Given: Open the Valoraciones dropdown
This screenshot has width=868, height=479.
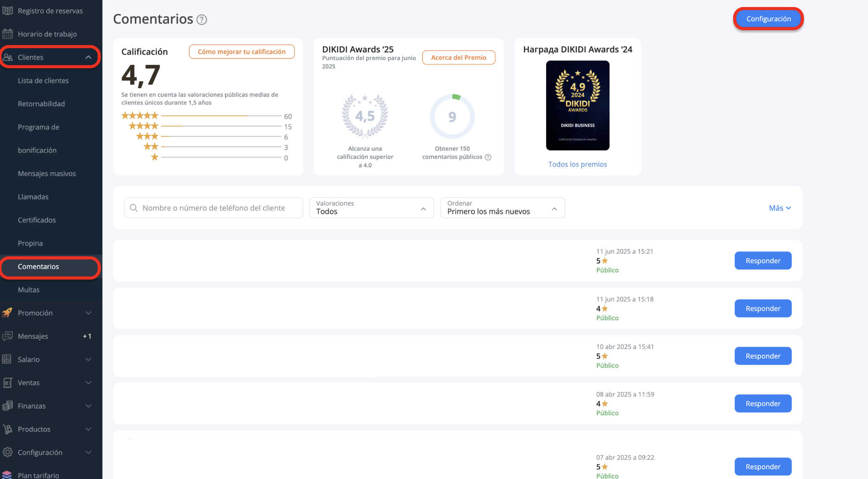Looking at the screenshot, I should pyautogui.click(x=371, y=208).
